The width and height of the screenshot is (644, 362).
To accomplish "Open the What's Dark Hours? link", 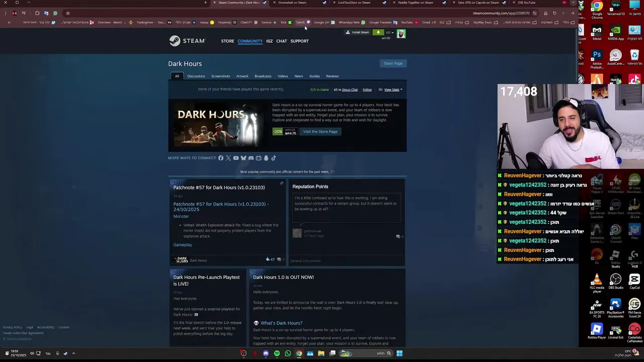I will (x=281, y=323).
